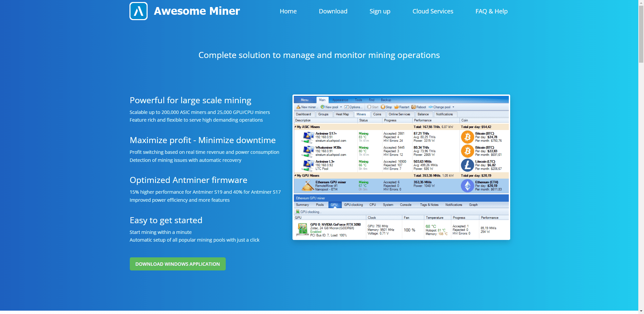644x314 pixels.
Task: Select the Tools ribbon tab
Action: [x=359, y=100]
